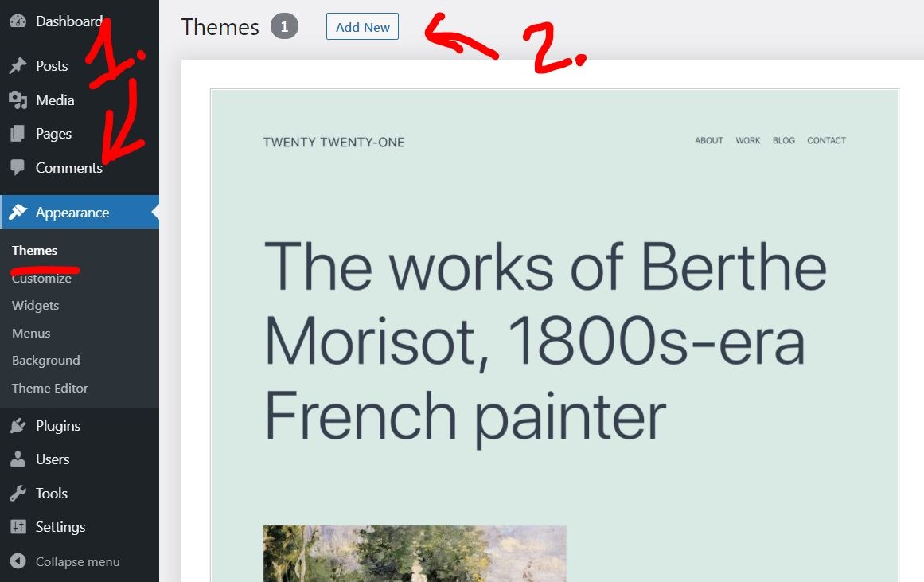Click the Twenty Twenty-One theme preview
The height and width of the screenshot is (582, 924).
[x=554, y=334]
